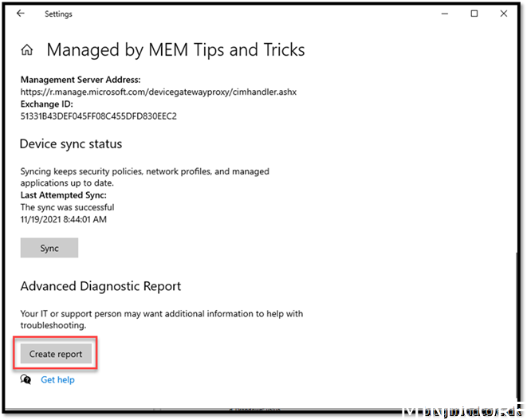The image size is (527, 420).
Task: Click the Exchange ID value string
Action: coord(98,116)
